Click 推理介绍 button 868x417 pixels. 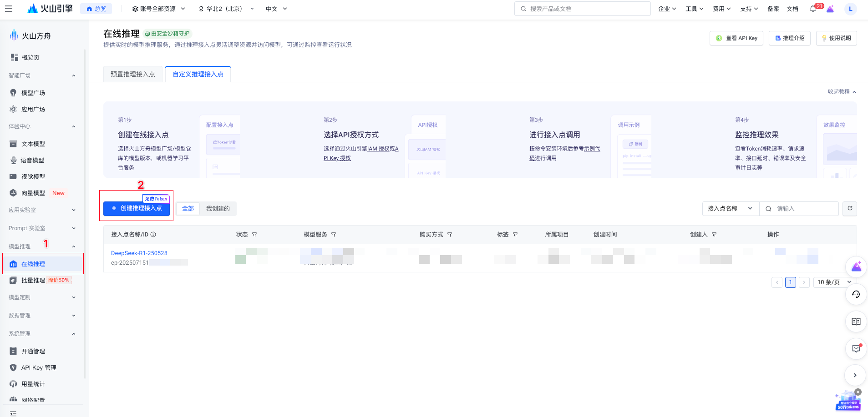coord(790,38)
